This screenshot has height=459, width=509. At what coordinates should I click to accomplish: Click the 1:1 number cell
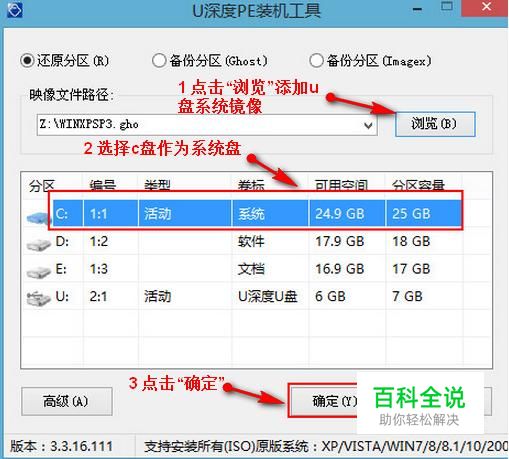(99, 214)
